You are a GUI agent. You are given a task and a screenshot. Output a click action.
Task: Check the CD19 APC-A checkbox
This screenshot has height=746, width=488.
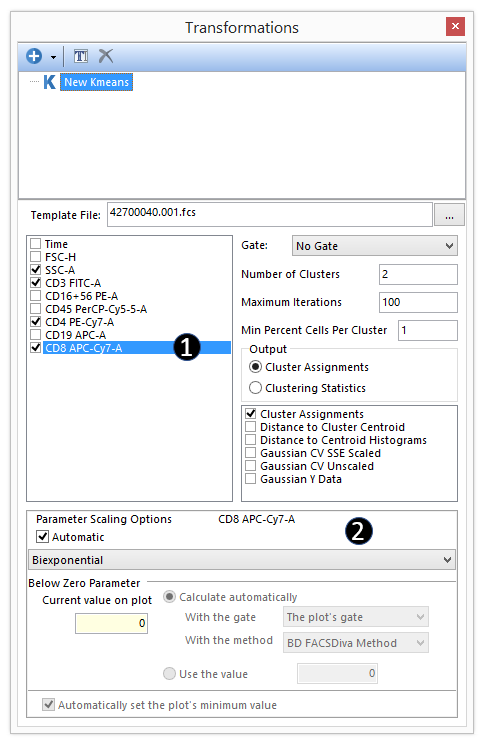click(36, 335)
